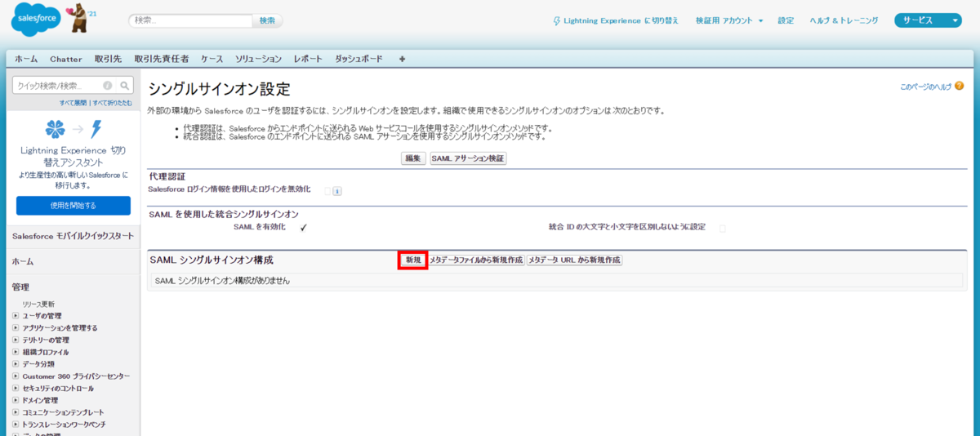This screenshot has width=980, height=436.
Task: Expand the ユーザの管理 tree node arrow
Action: (x=16, y=316)
